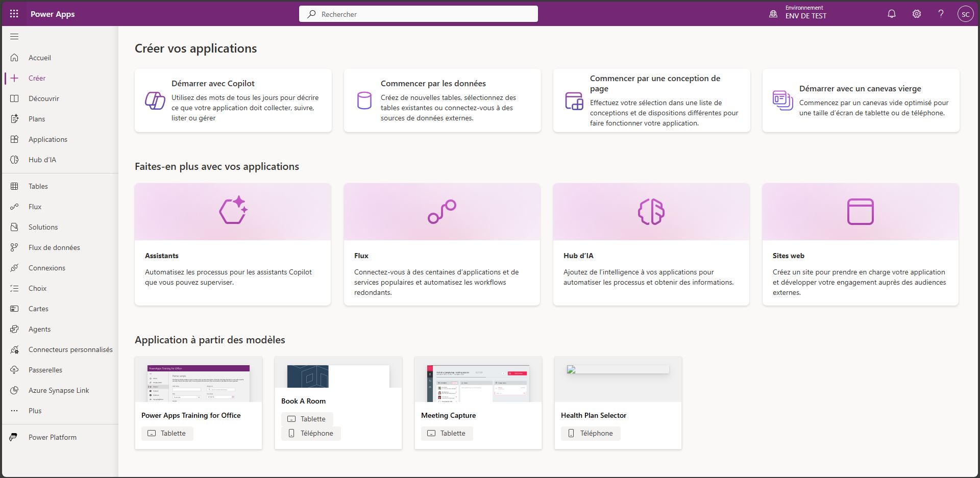Open the SC account profile avatar
980x478 pixels.
pyautogui.click(x=965, y=14)
